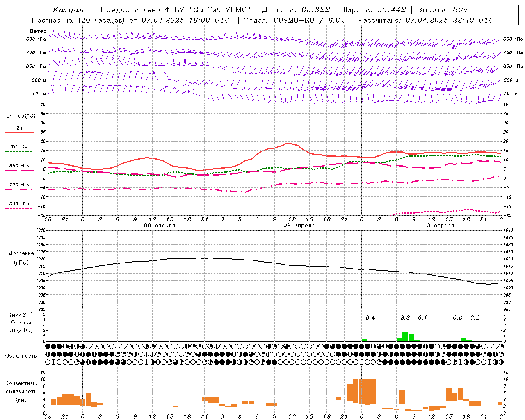Click the "10 апреля" date label

point(438,226)
